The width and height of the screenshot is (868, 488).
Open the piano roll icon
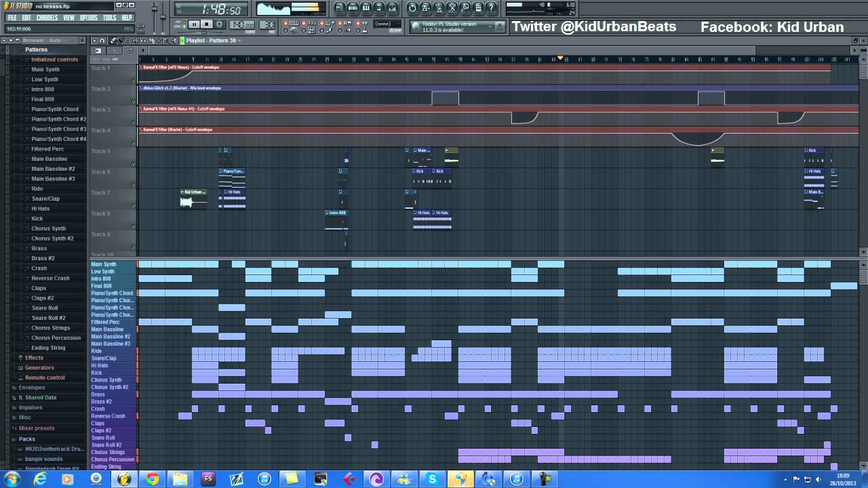[x=366, y=8]
